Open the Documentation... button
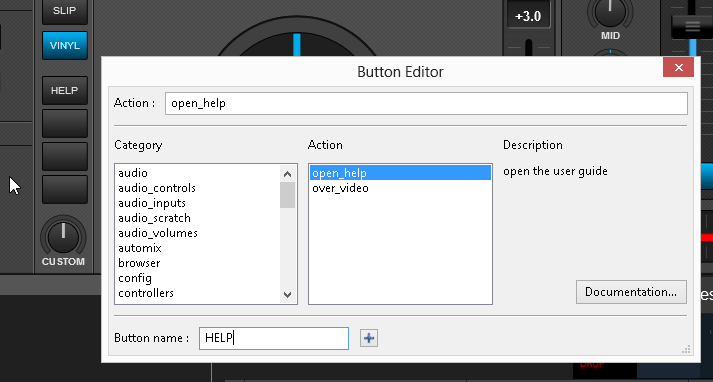The width and height of the screenshot is (713, 382). pyautogui.click(x=631, y=292)
